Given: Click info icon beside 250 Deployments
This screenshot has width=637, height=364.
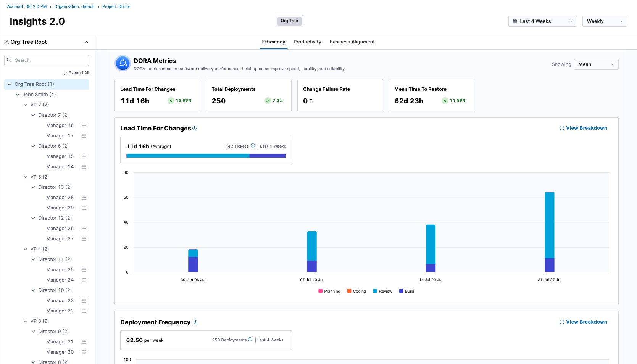Looking at the screenshot, I should pyautogui.click(x=250, y=340).
